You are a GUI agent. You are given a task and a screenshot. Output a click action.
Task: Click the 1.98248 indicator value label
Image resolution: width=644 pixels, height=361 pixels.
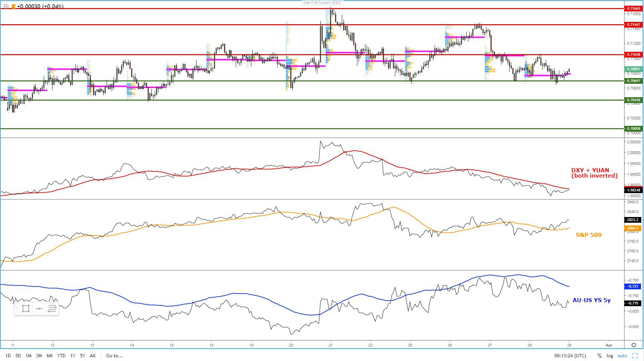[x=634, y=190]
